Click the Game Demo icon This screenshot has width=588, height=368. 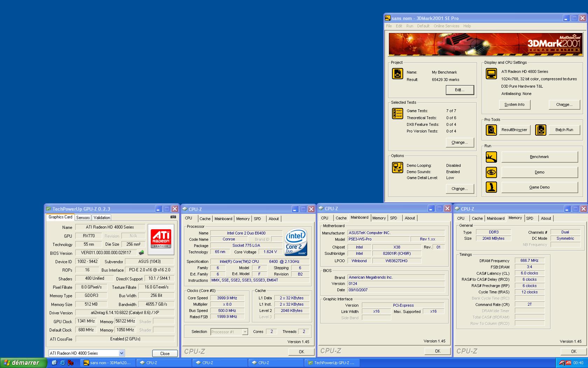(x=491, y=187)
